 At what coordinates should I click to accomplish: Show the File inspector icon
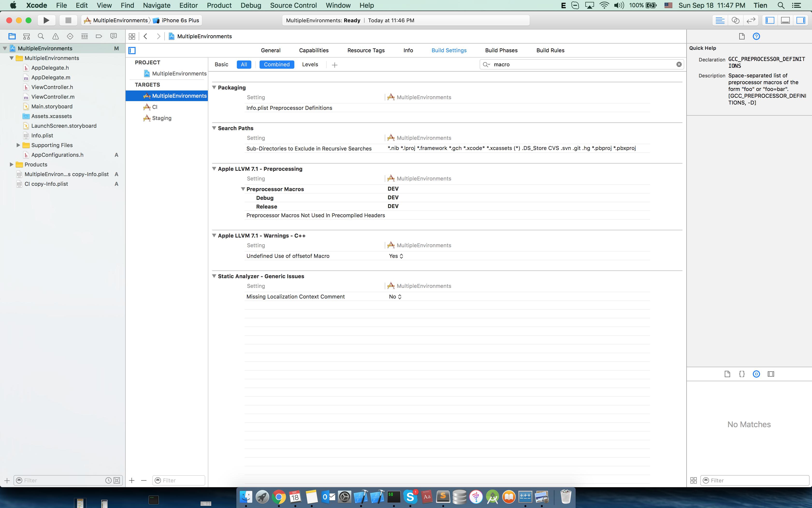pyautogui.click(x=742, y=36)
